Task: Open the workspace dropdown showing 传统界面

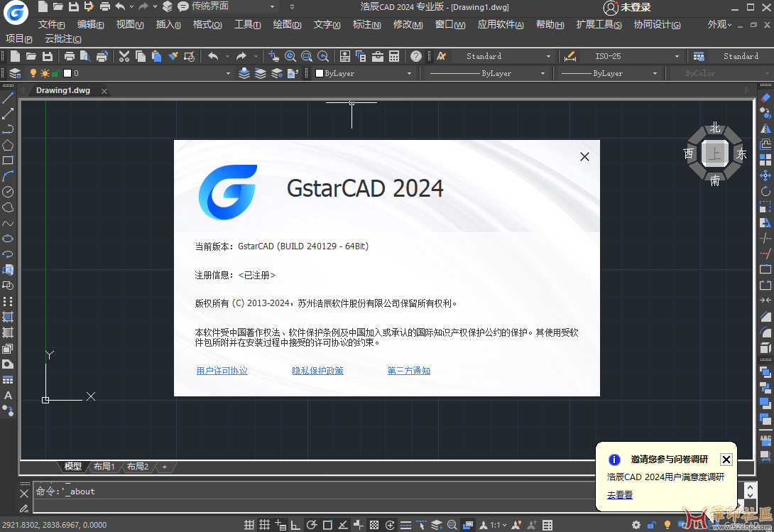Action: 272,6
